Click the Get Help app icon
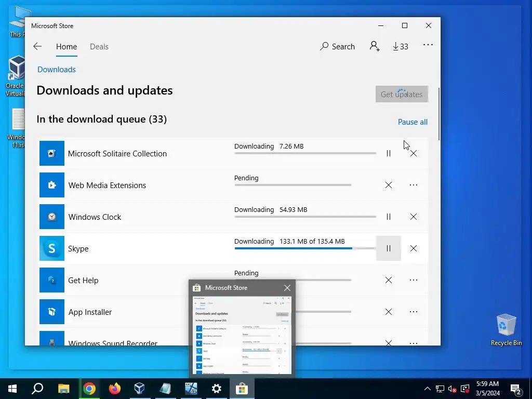 [52, 280]
